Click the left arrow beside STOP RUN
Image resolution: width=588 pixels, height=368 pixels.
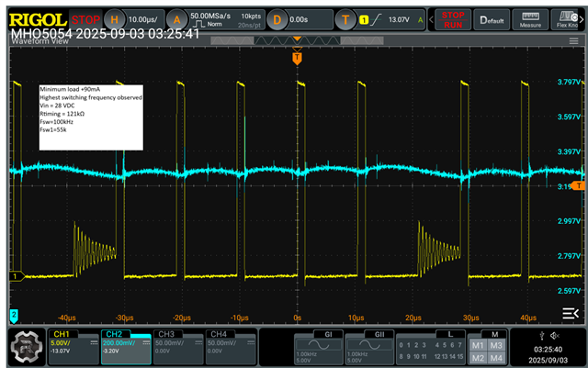(431, 19)
